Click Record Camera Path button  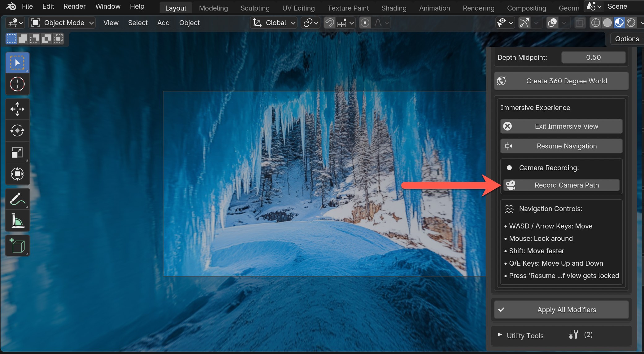(561, 185)
